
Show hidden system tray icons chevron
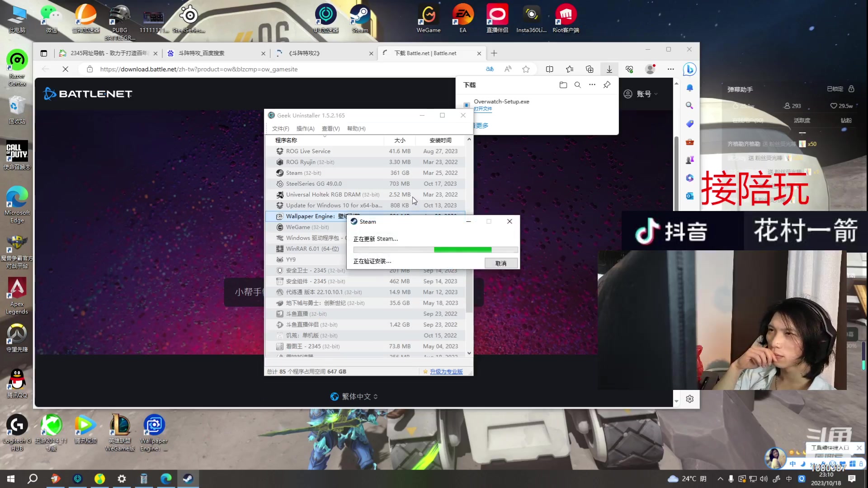click(720, 479)
